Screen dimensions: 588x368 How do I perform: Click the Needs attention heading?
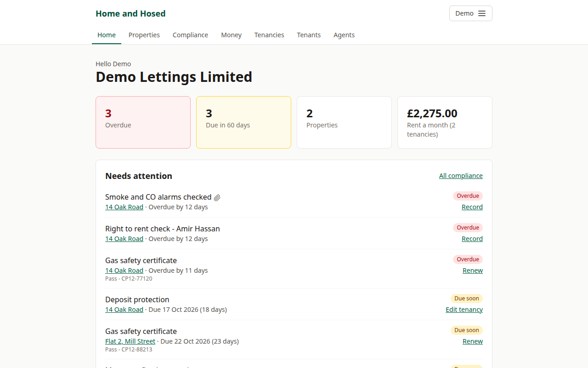139,176
